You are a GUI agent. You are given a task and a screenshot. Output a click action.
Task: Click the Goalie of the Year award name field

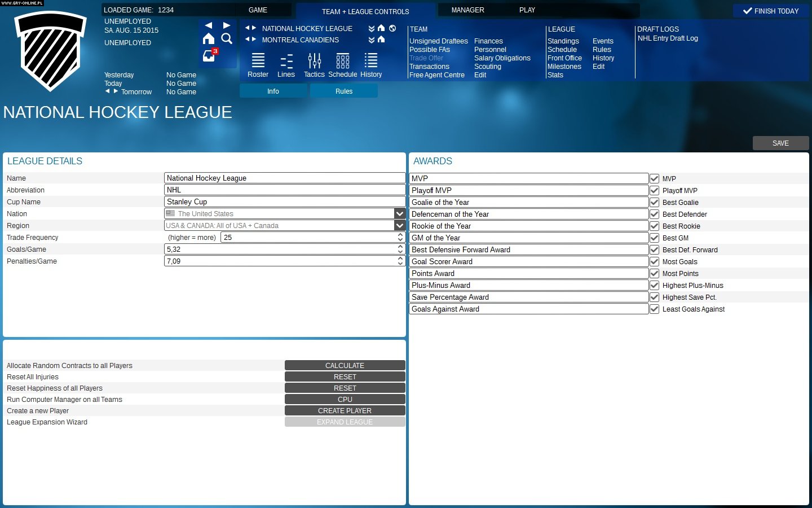tap(529, 202)
